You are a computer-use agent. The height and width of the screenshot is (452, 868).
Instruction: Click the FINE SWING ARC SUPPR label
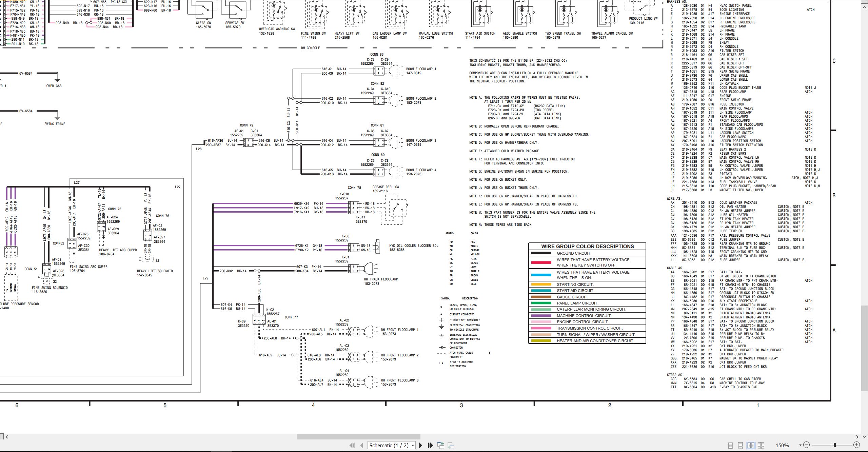pyautogui.click(x=88, y=267)
